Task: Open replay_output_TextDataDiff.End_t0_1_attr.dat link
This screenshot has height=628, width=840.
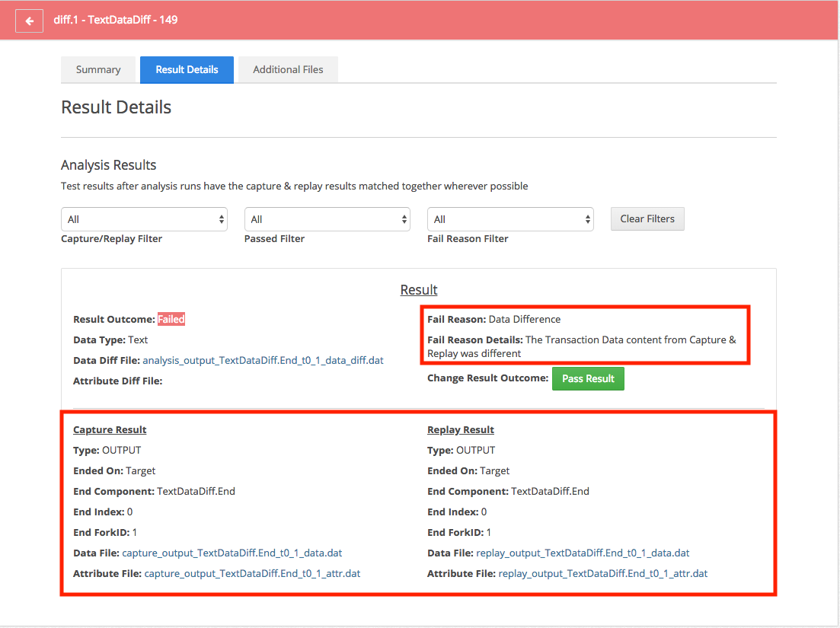Action: pos(602,573)
